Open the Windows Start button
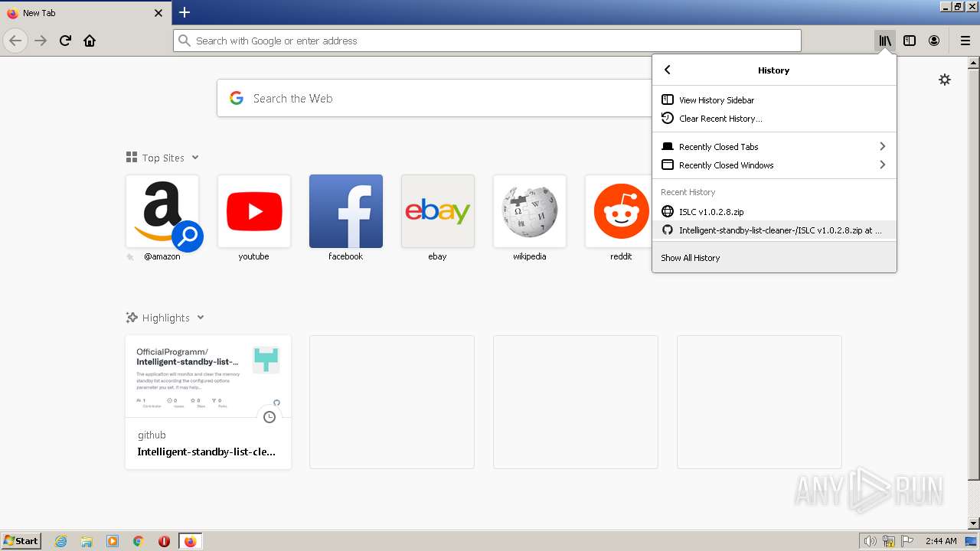The image size is (980, 551). point(21,541)
